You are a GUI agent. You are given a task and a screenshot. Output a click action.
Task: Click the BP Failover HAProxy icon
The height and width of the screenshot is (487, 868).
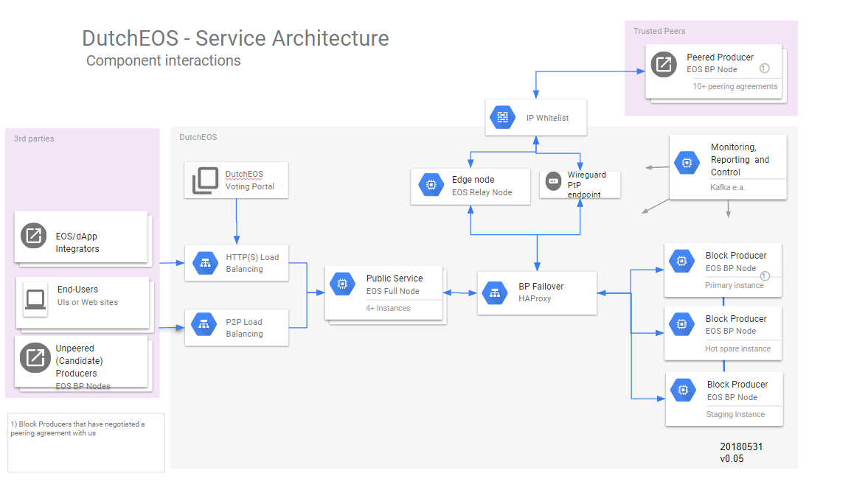tap(495, 293)
